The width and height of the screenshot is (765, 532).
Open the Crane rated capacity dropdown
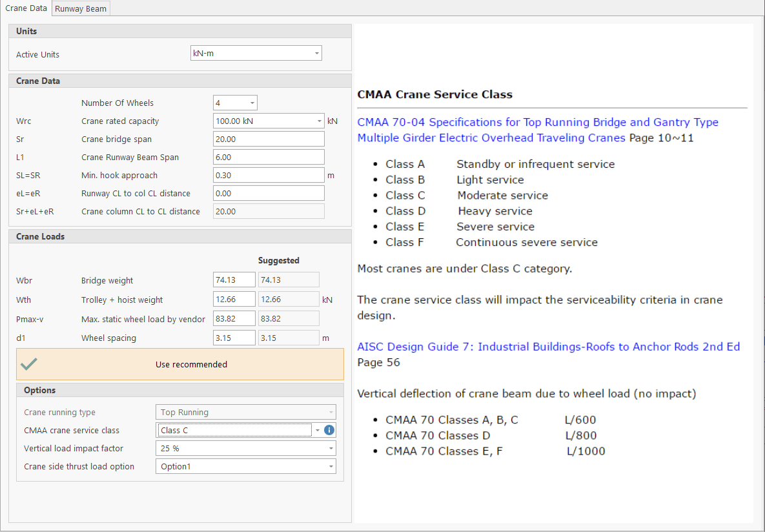tap(268, 121)
